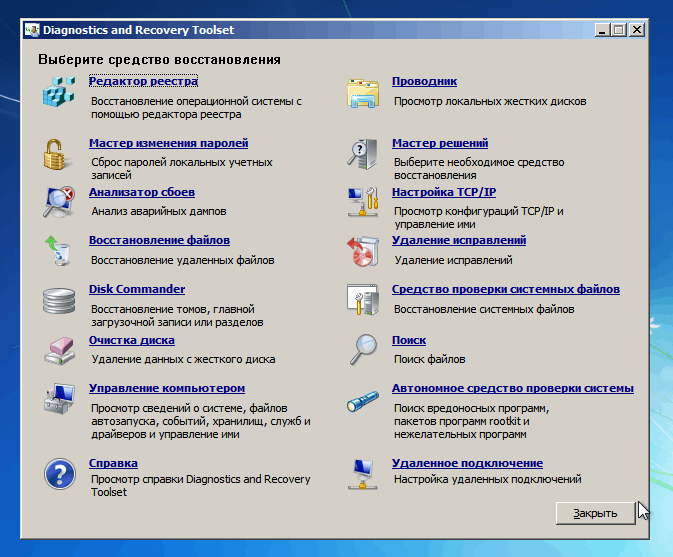Launch the Disk Commander link
The width and height of the screenshot is (673, 557).
(x=137, y=289)
